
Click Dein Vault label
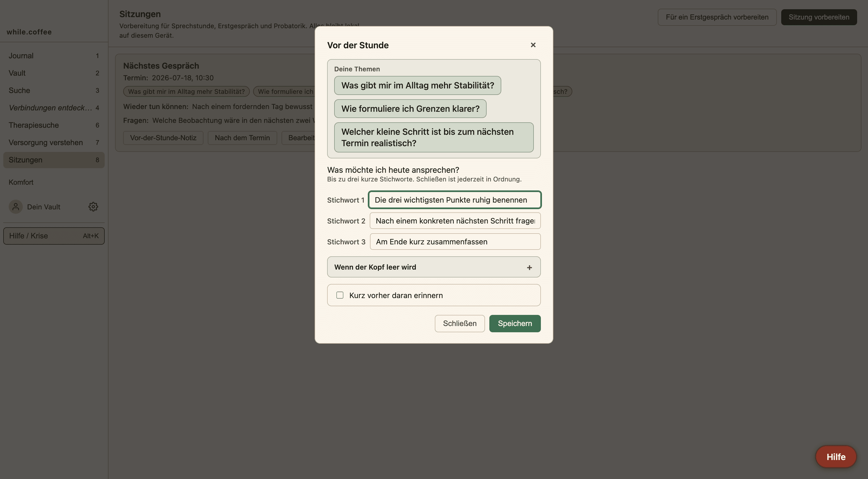pyautogui.click(x=44, y=207)
